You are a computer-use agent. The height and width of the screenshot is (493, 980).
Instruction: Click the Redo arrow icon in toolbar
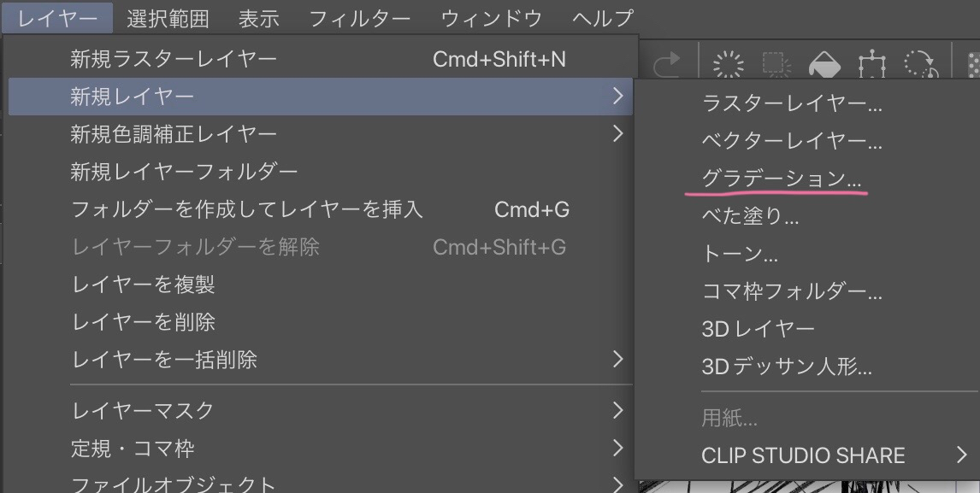tap(668, 62)
